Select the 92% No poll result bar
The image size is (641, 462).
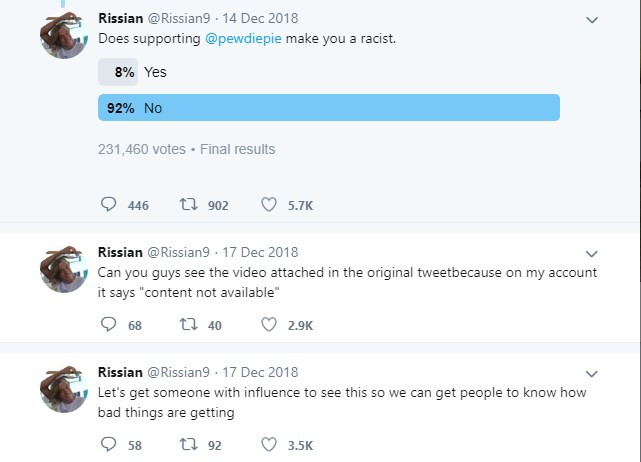[x=329, y=108]
